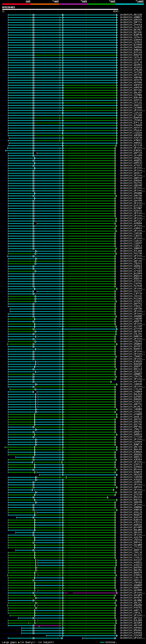This screenshot has width=146, height=644.
Task: Select the UniRef100_A2I3U5 entry
Action: pyautogui.click(x=131, y=326)
